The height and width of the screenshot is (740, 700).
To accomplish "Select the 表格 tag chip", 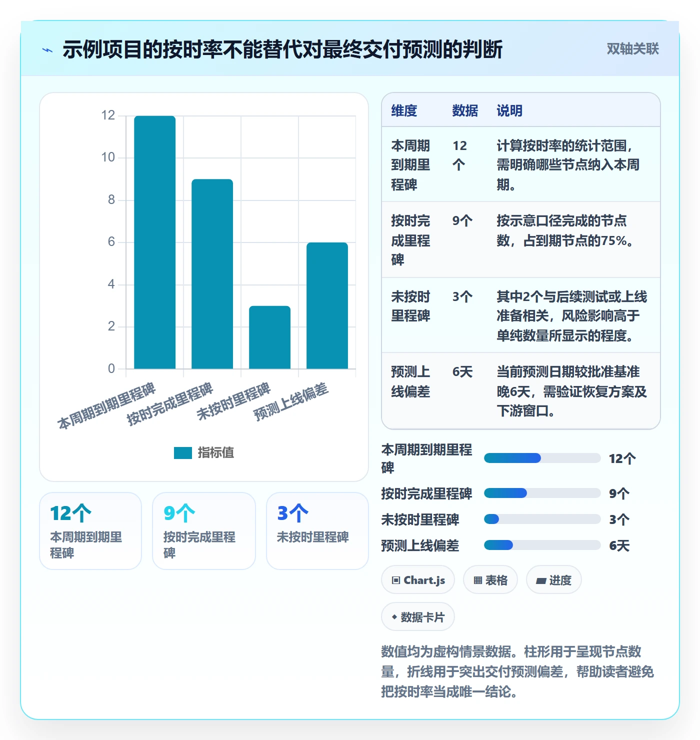I will (x=490, y=580).
